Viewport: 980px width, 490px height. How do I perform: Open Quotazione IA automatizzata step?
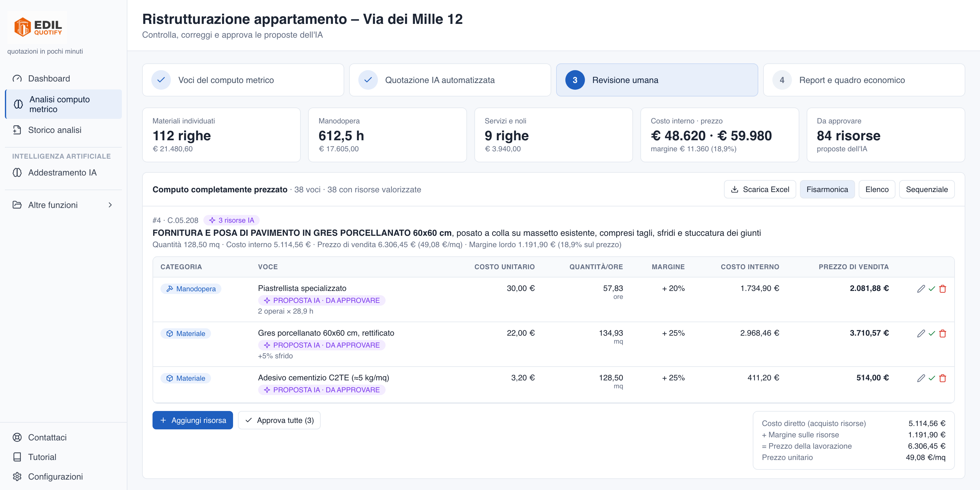point(450,80)
